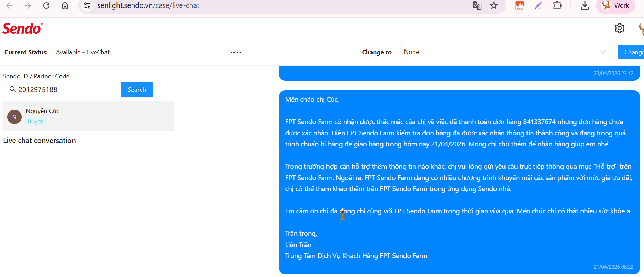Image resolution: width=644 pixels, height=277 pixels.
Task: Click the address bar URL
Action: [x=148, y=5]
